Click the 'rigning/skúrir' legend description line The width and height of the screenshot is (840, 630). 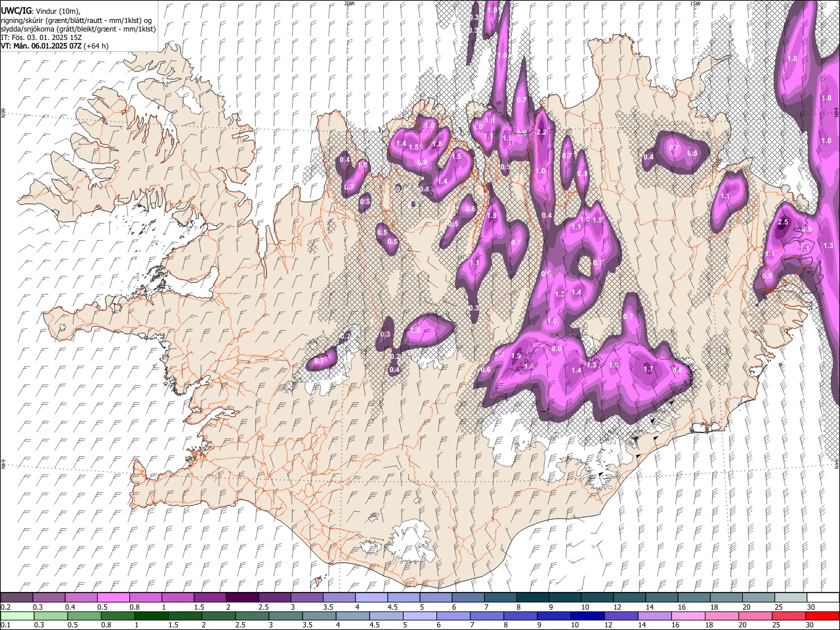tap(75, 20)
